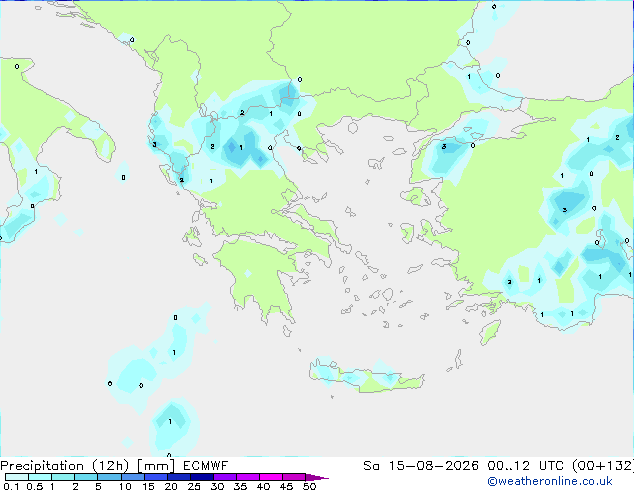Select the 30–35 mm legend color swatch
634x490 pixels.
click(224, 477)
